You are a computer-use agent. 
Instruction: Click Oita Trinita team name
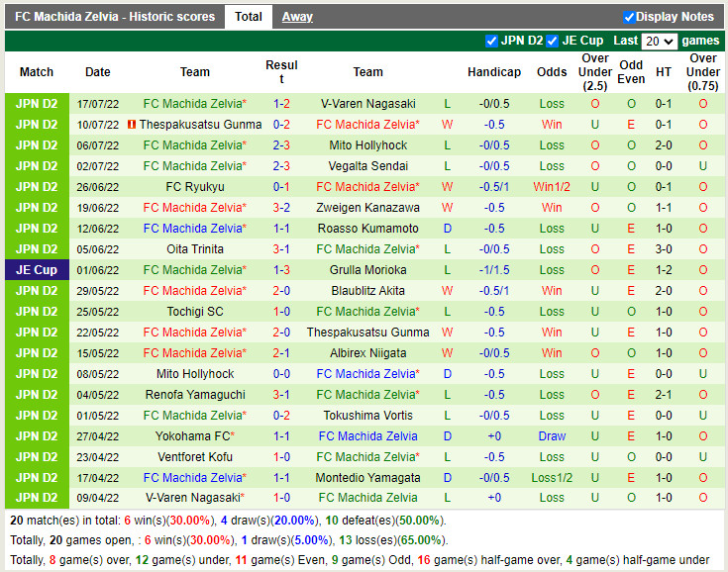pyautogui.click(x=195, y=249)
